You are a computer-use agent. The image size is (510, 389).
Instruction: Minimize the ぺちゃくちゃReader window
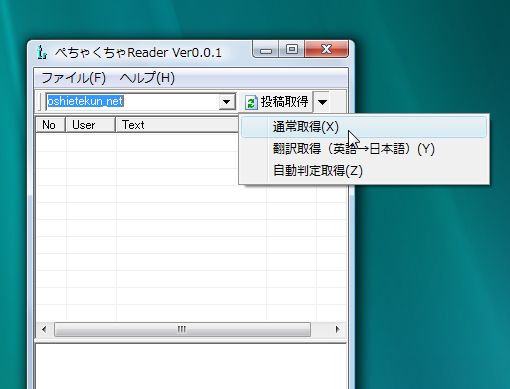[266, 50]
